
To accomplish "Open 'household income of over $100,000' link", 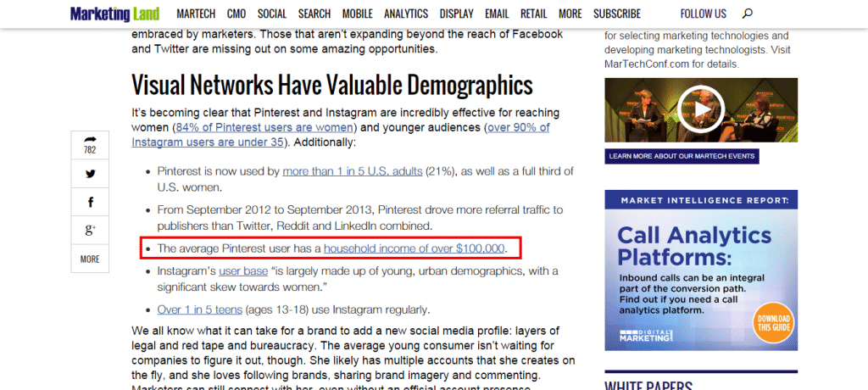I will pos(414,248).
